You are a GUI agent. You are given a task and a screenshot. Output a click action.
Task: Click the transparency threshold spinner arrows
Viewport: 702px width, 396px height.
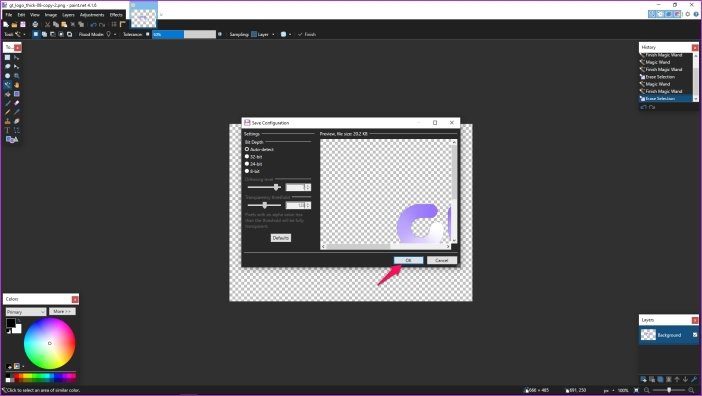click(x=308, y=205)
